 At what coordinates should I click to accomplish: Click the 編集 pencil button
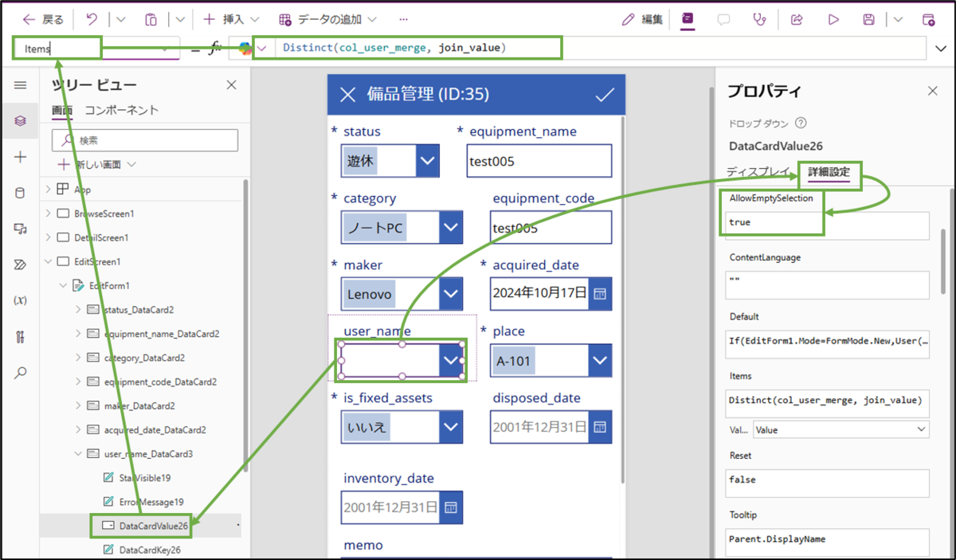642,19
